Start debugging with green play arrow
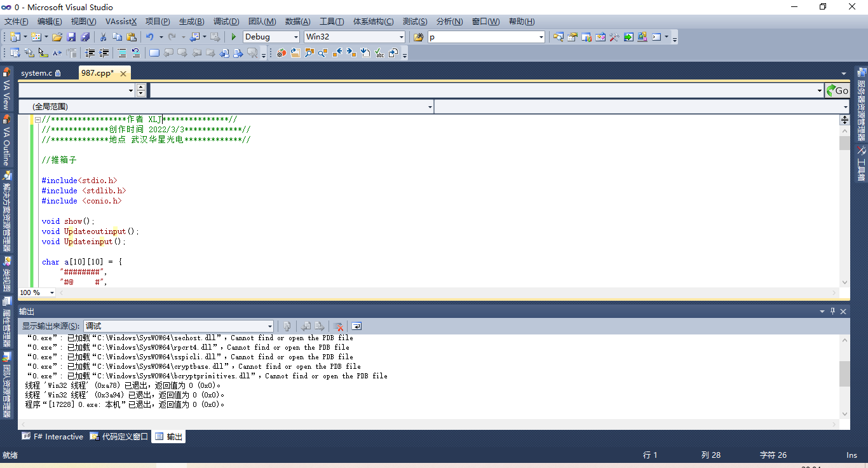 (x=234, y=37)
